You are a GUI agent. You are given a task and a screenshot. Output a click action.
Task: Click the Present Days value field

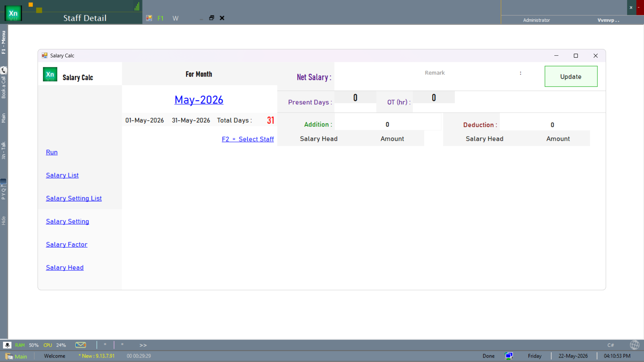coord(355,98)
